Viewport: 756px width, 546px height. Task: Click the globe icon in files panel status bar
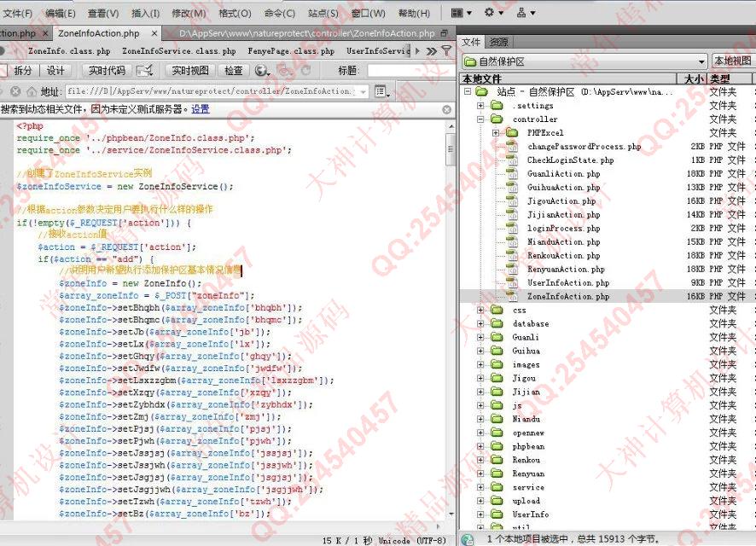point(468,539)
